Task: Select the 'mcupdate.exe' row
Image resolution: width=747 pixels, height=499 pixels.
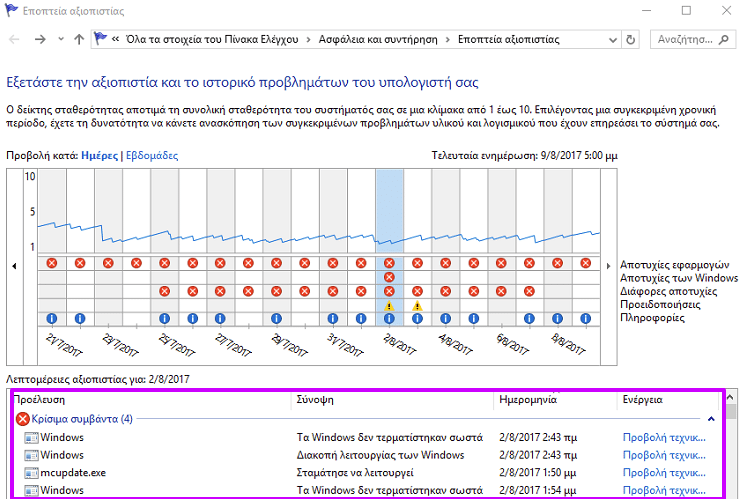Action: tap(365, 473)
